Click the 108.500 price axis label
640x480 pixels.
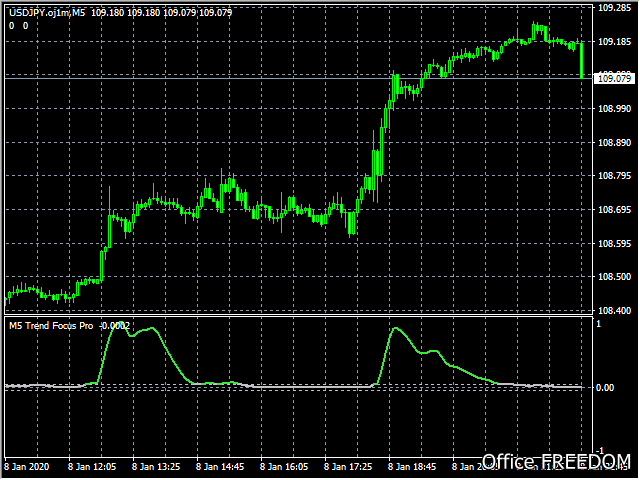pos(614,277)
